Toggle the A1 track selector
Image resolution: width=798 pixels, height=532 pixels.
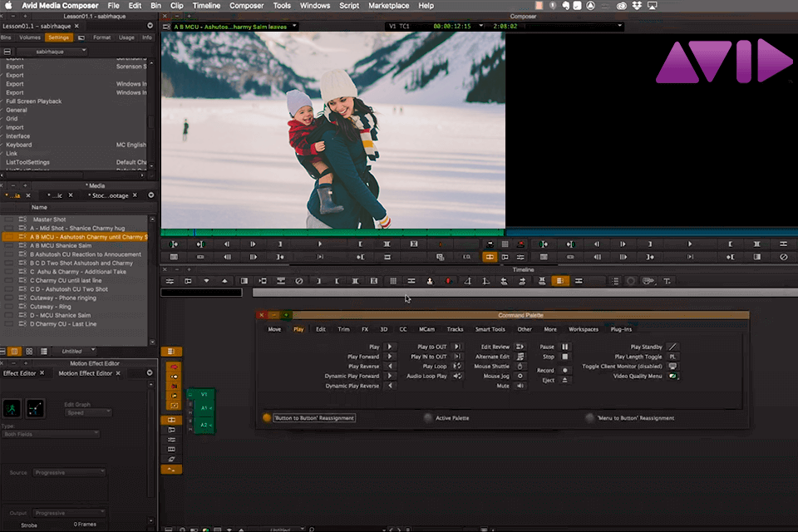[204, 408]
